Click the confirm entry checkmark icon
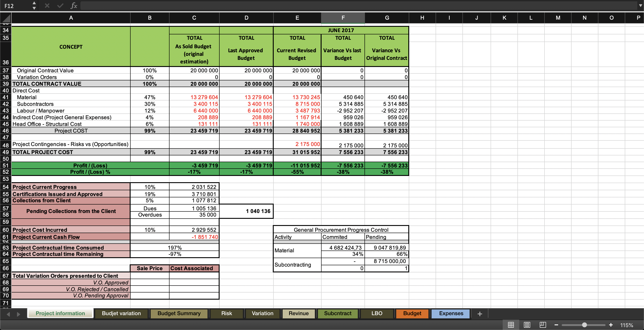The width and height of the screenshot is (644, 330). click(60, 6)
